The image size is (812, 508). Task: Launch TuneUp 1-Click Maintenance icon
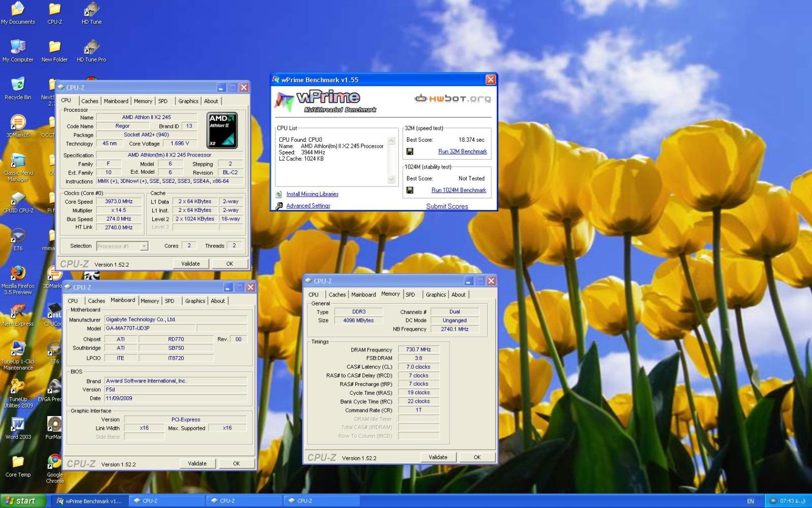(18, 356)
